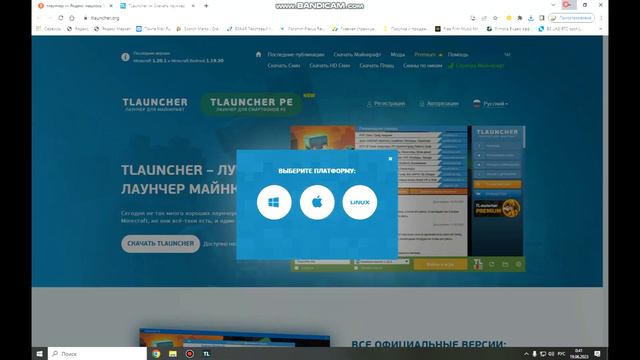
Task: Open browser extensions puzzle icon
Action: coord(520,18)
